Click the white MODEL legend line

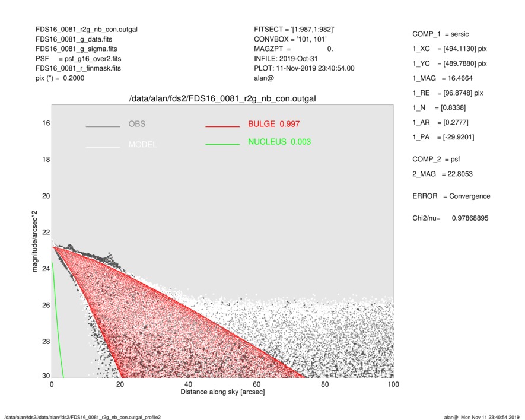[103, 147]
